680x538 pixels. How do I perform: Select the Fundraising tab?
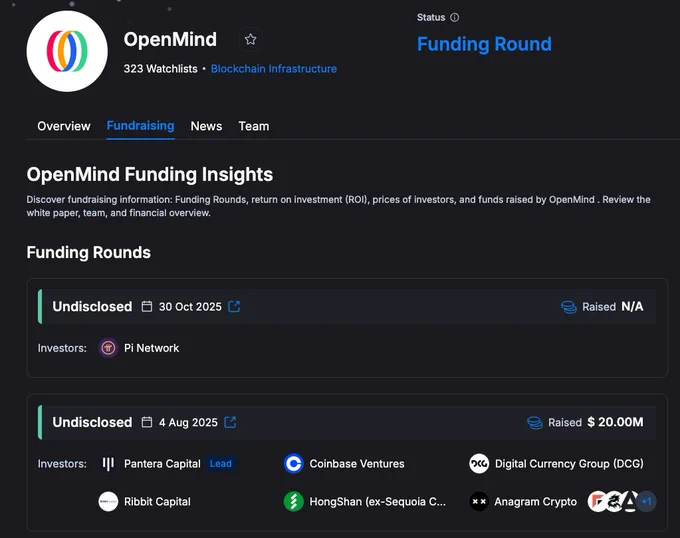141,126
